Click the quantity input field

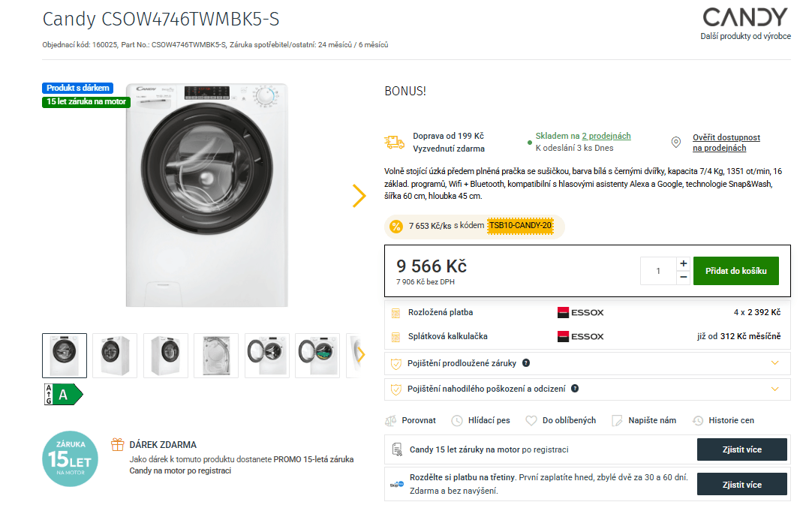point(658,271)
